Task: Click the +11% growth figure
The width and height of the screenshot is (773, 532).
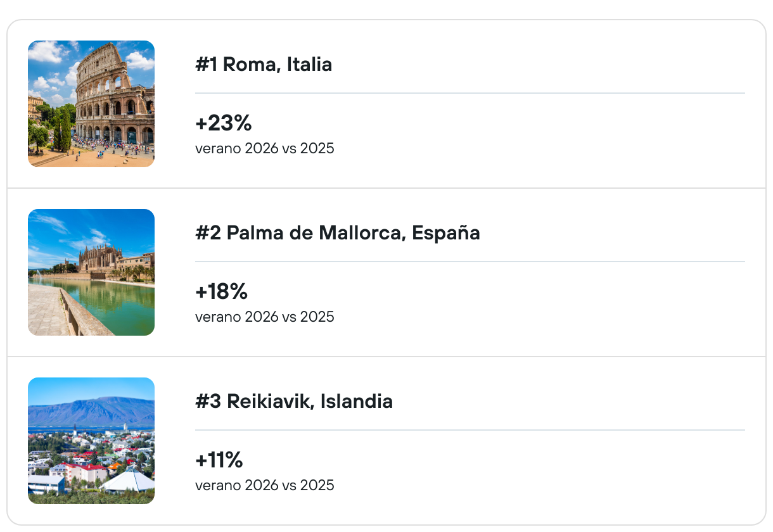Action: click(219, 460)
